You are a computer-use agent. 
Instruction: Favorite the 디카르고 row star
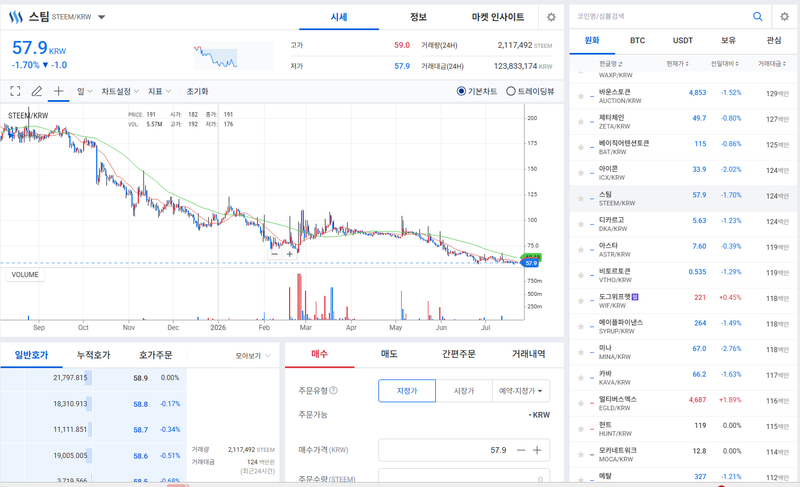[581, 224]
